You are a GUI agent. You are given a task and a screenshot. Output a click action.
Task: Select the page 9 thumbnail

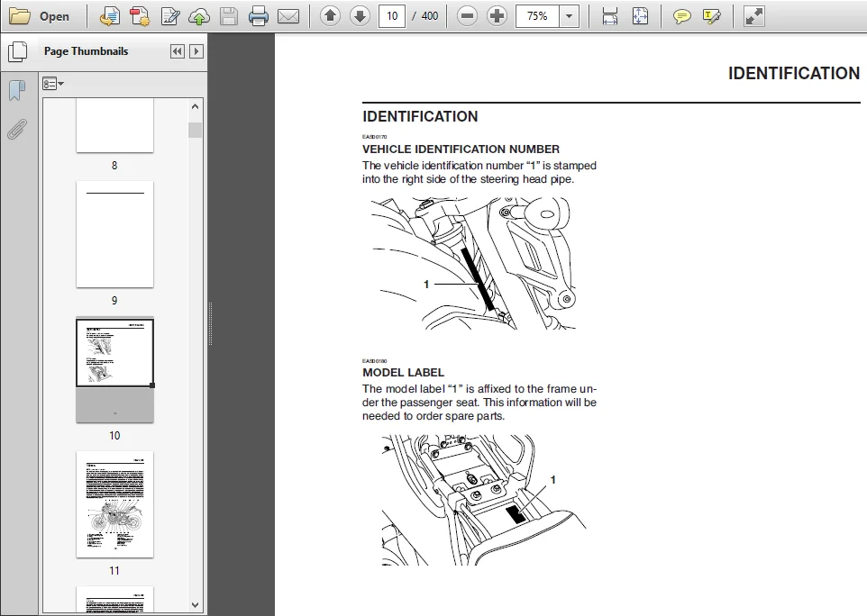[x=114, y=234]
